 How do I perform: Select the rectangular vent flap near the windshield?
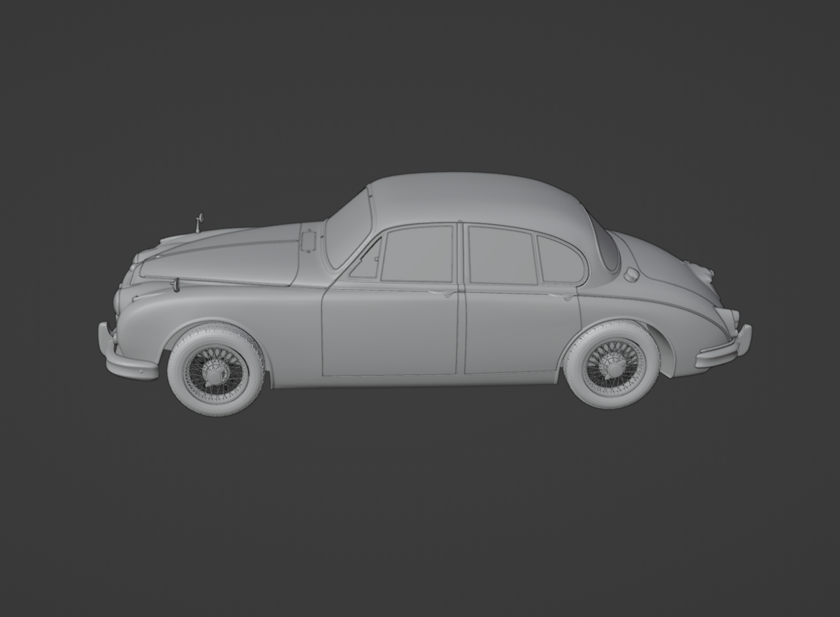tap(308, 241)
